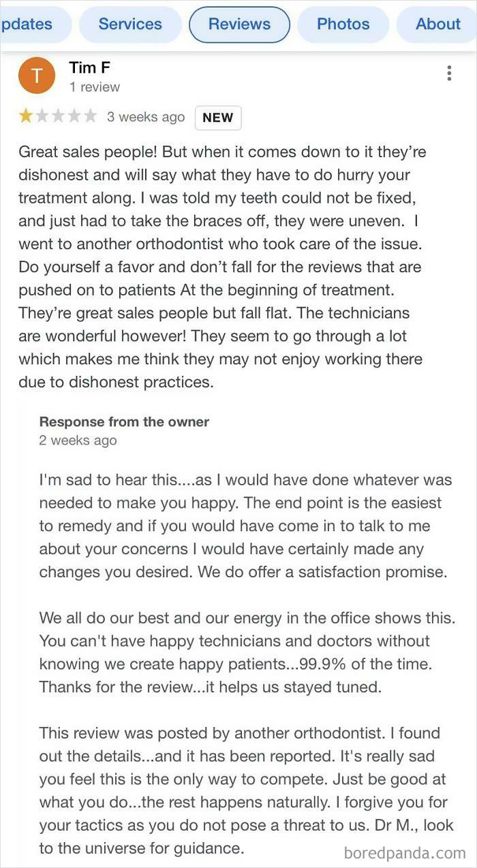477x868 pixels.
Task: Switch to the Reviews tab
Action: (x=239, y=24)
